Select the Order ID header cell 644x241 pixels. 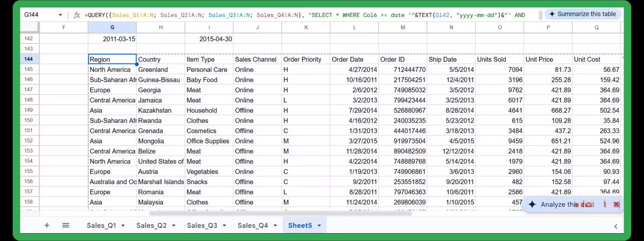(x=403, y=59)
